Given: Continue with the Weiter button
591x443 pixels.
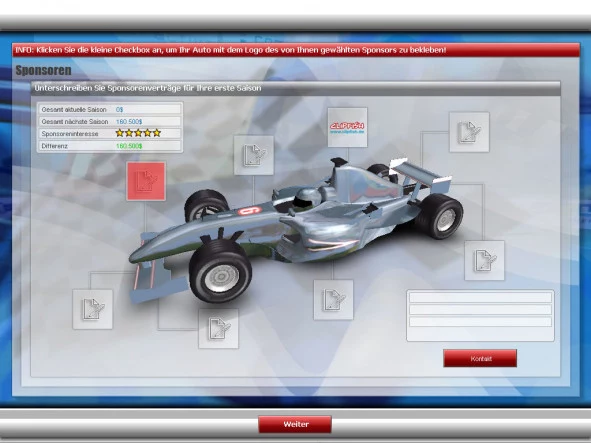Looking at the screenshot, I should coord(295,424).
